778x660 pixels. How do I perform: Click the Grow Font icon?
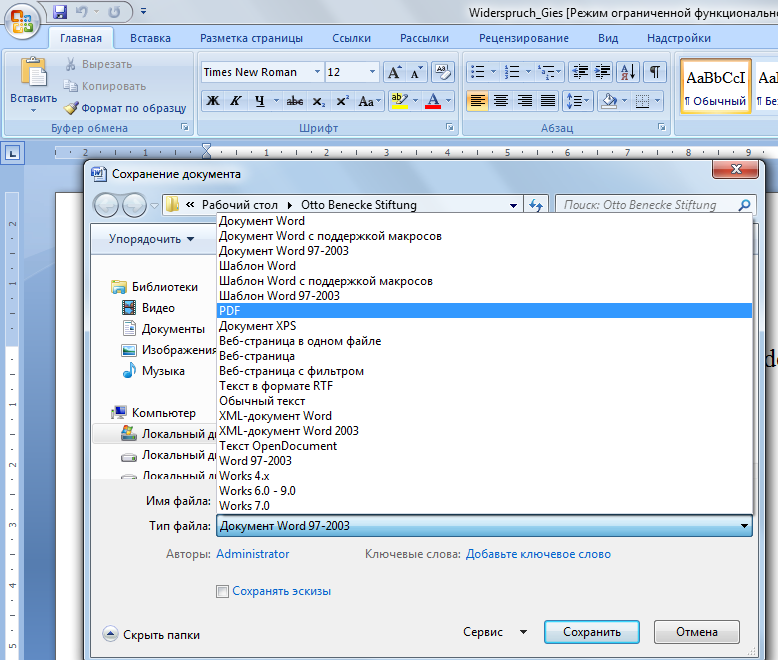click(394, 72)
